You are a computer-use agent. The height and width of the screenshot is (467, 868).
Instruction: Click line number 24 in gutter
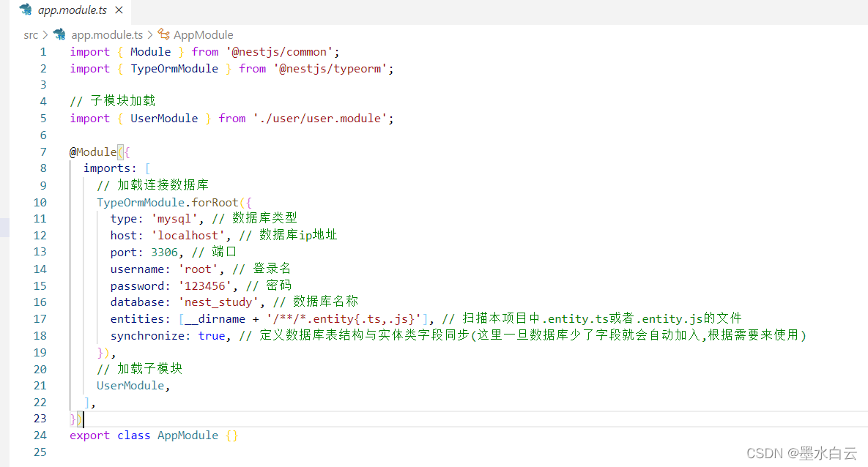[40, 436]
